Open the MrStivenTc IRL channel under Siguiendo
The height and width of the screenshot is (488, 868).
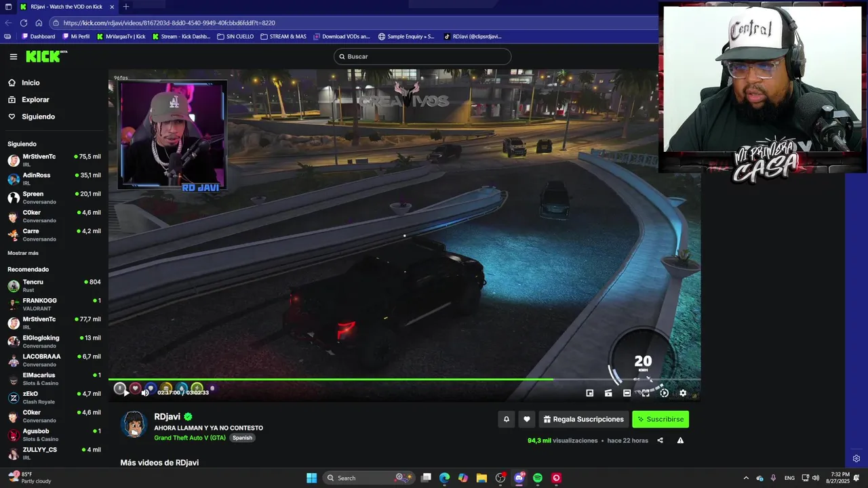coord(54,160)
